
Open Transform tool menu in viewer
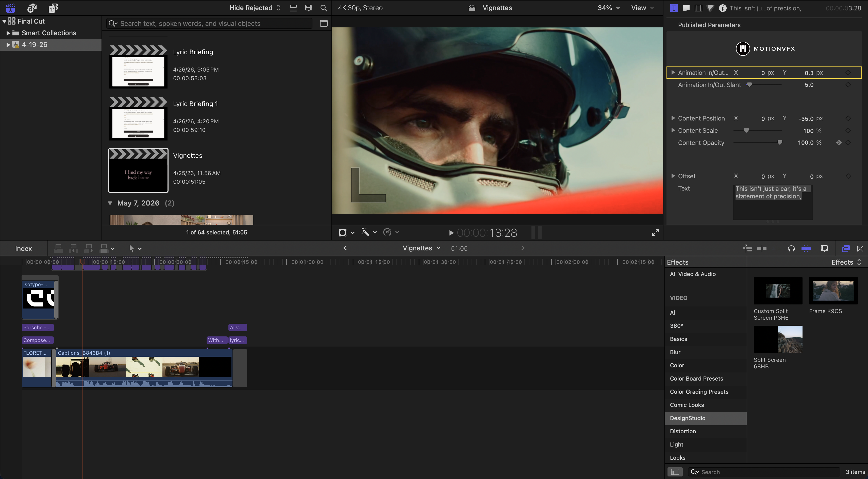tap(346, 232)
